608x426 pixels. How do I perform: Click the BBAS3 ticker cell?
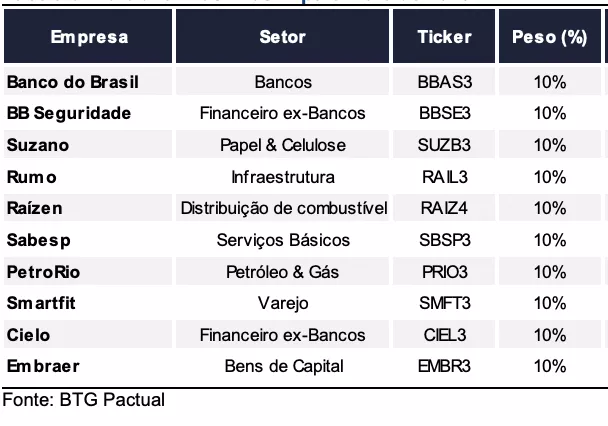click(x=444, y=82)
